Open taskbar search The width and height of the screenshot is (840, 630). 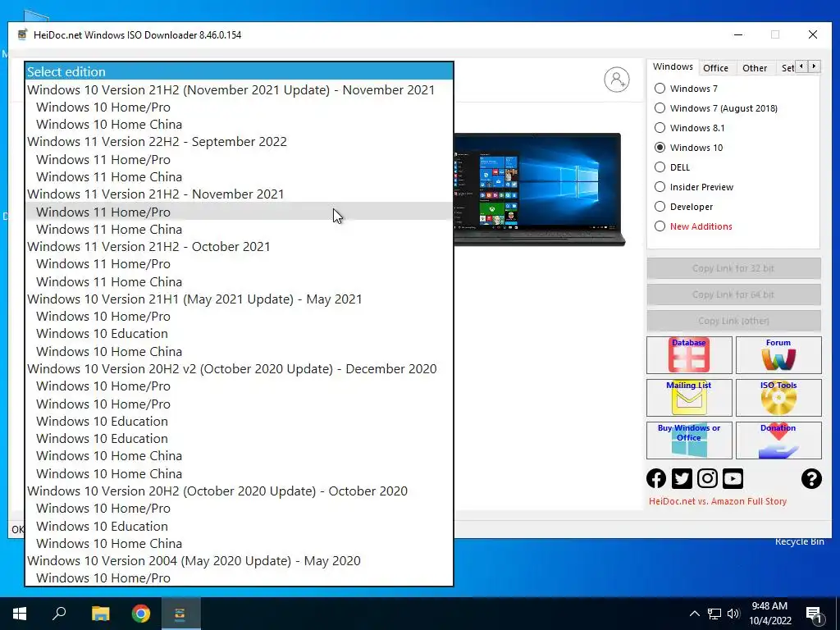(59, 614)
